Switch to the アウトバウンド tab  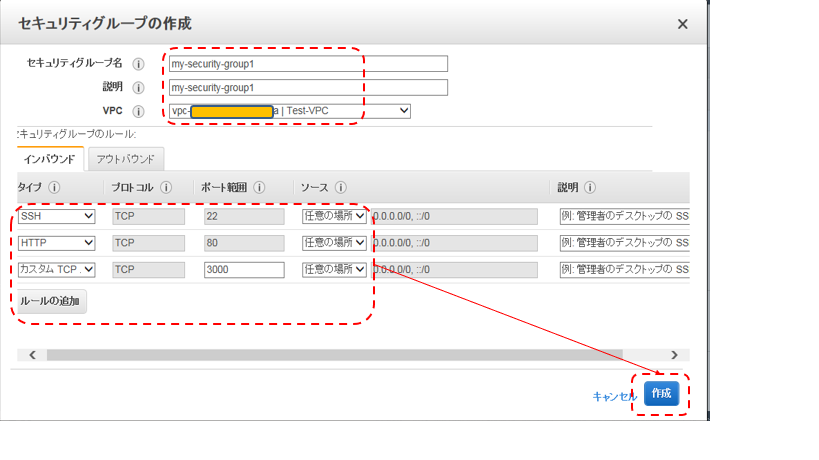click(126, 159)
